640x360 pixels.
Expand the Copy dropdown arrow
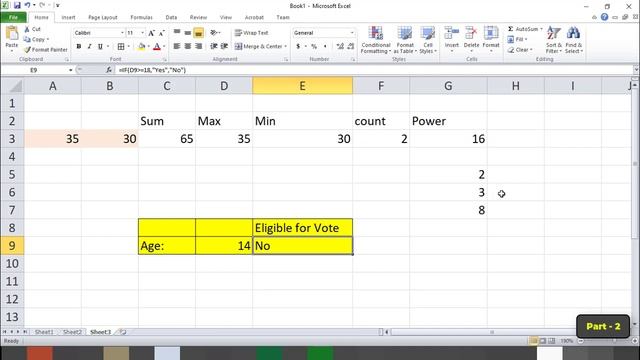click(x=48, y=40)
